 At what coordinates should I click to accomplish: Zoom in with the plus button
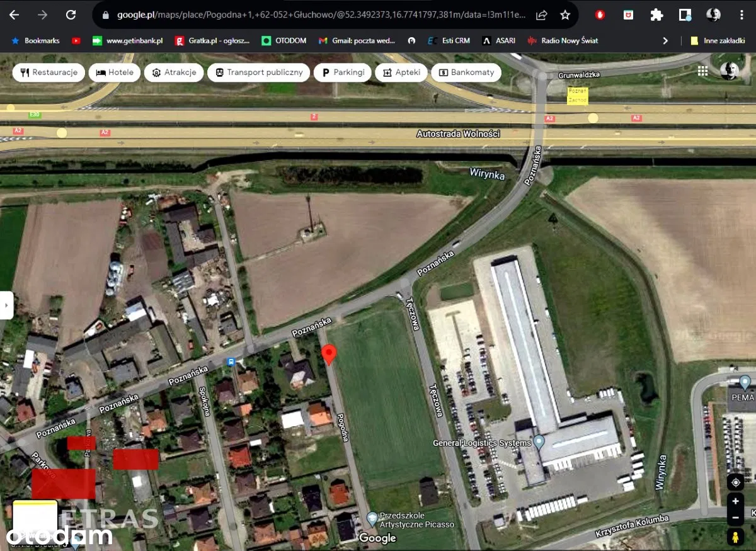[735, 502]
